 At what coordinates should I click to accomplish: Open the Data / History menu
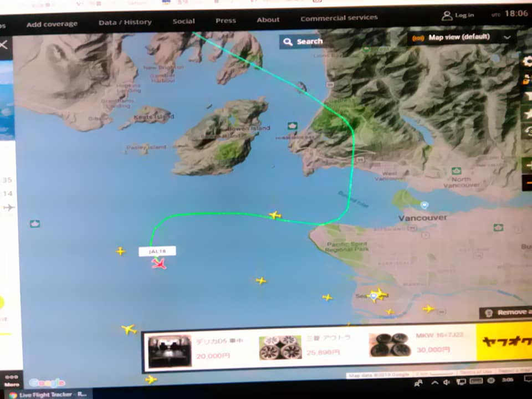(125, 22)
